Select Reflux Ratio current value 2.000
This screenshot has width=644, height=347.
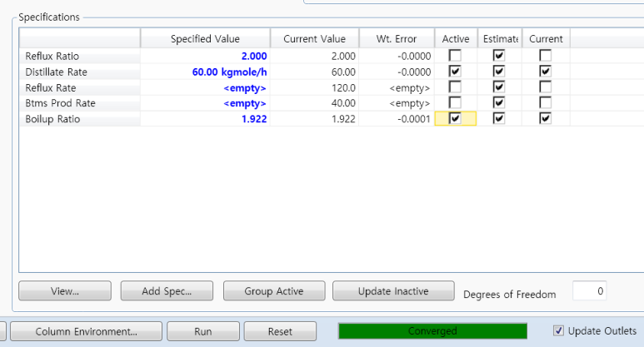(x=315, y=56)
